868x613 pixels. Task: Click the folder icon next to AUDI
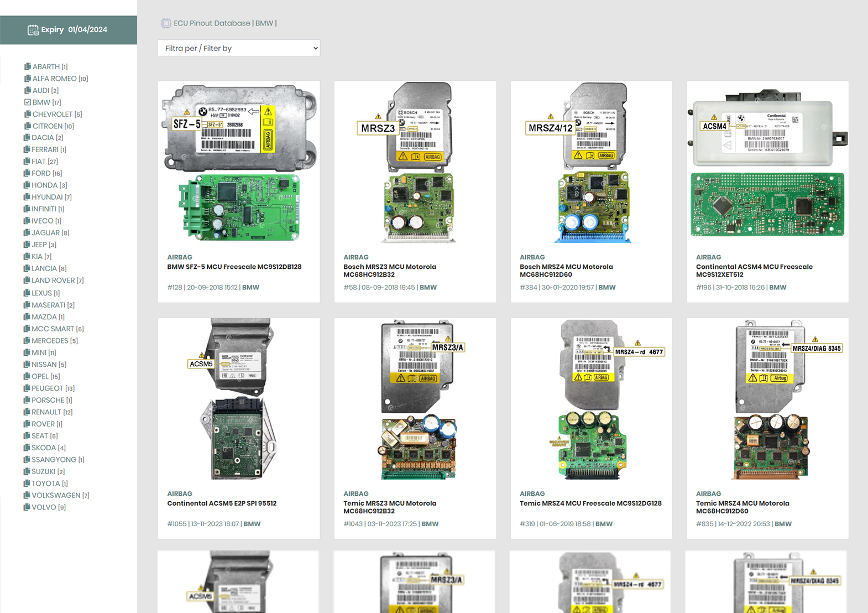pos(27,90)
